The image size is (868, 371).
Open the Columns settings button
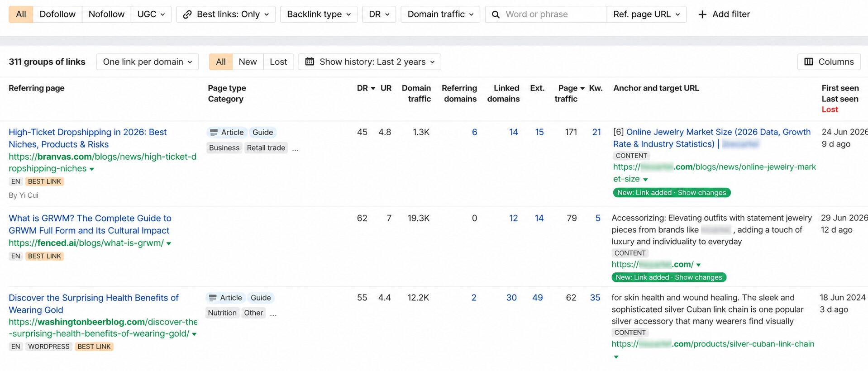coord(829,62)
